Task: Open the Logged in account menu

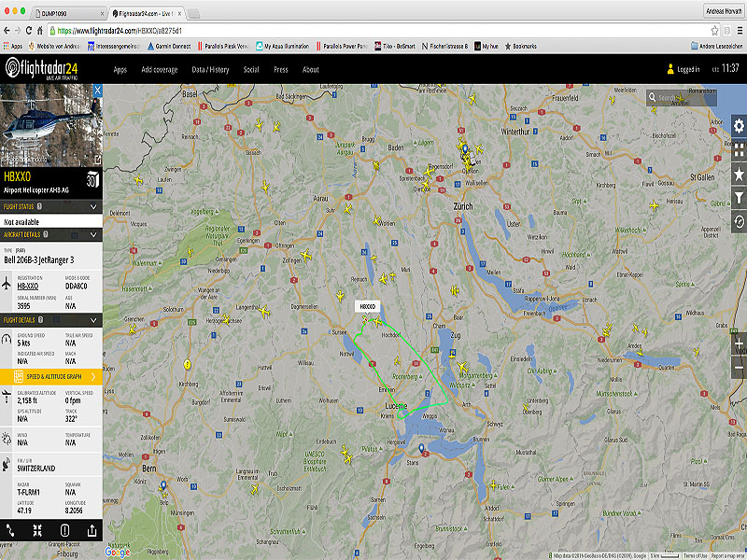Action: 684,69
